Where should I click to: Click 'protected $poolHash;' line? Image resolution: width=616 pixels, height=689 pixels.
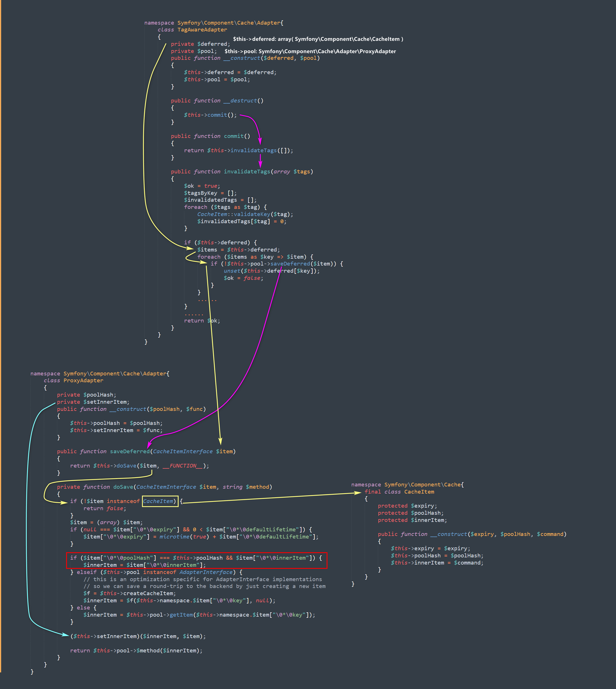click(411, 513)
